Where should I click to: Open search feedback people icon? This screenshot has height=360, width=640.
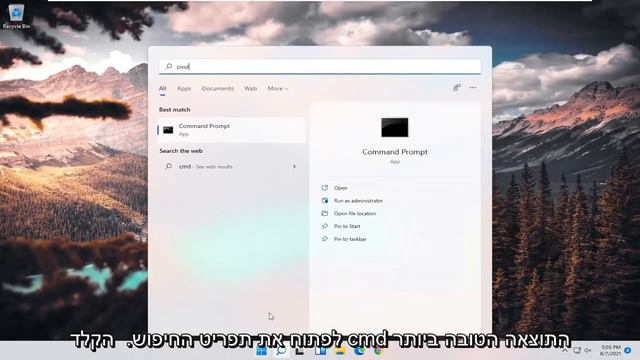point(457,87)
